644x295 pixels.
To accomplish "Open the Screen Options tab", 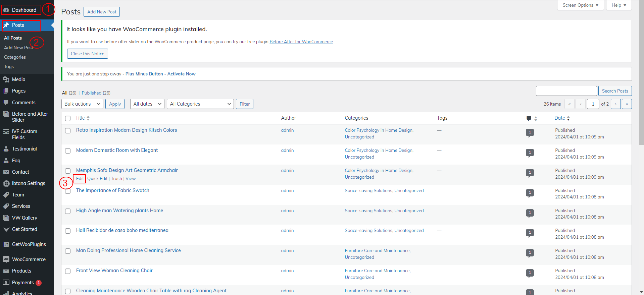I will pos(580,5).
